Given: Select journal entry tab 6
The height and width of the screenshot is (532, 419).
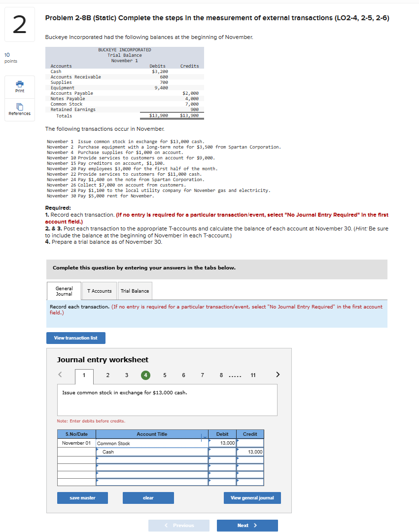Looking at the screenshot, I should tap(184, 375).
